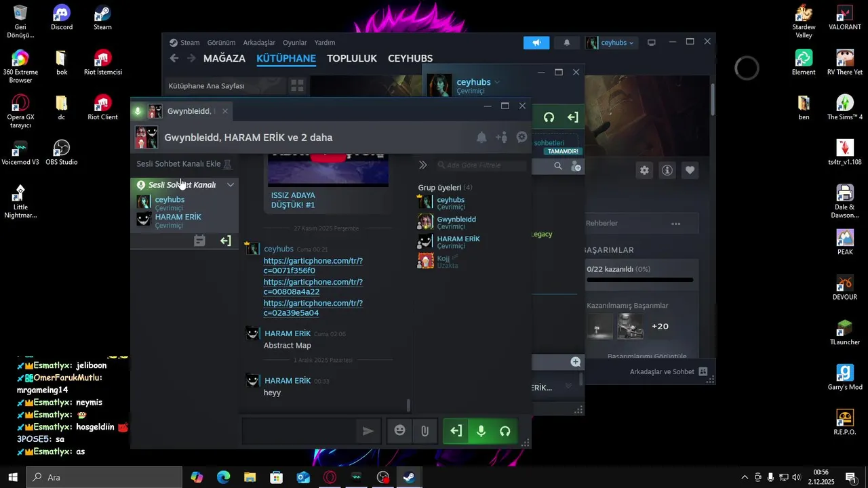
Task: Open the emoji picker in chat
Action: (x=400, y=431)
